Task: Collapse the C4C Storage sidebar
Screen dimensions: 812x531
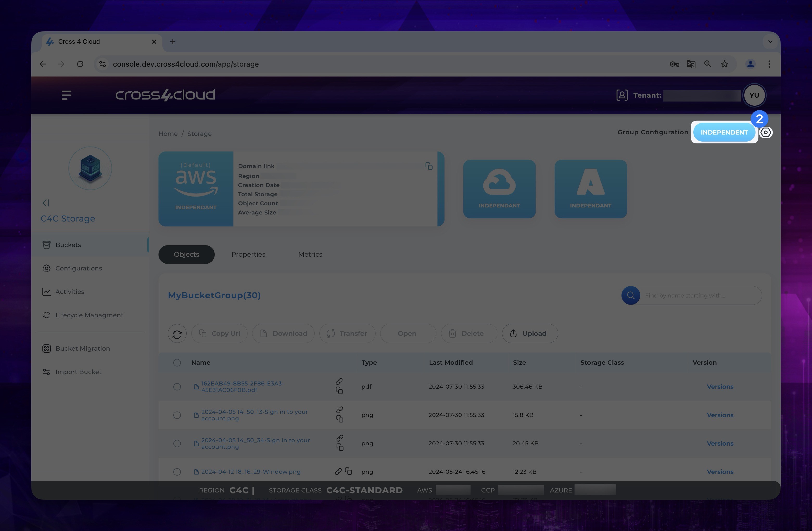Action: (x=46, y=203)
